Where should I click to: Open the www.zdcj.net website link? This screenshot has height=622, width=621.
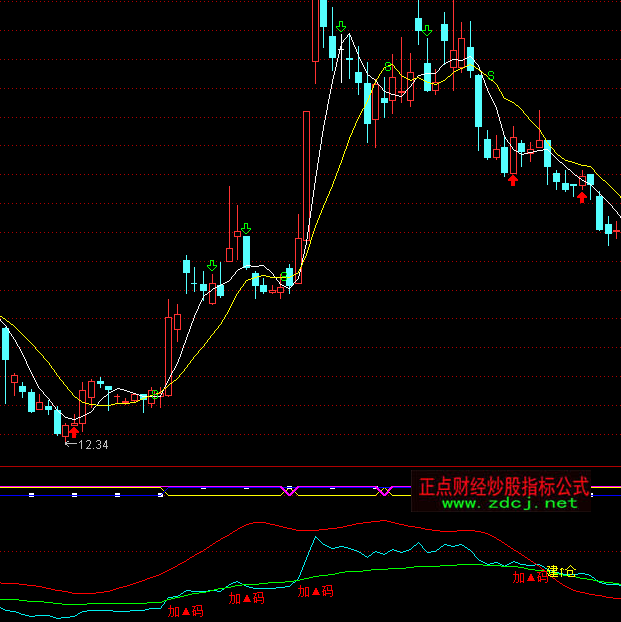click(510, 503)
